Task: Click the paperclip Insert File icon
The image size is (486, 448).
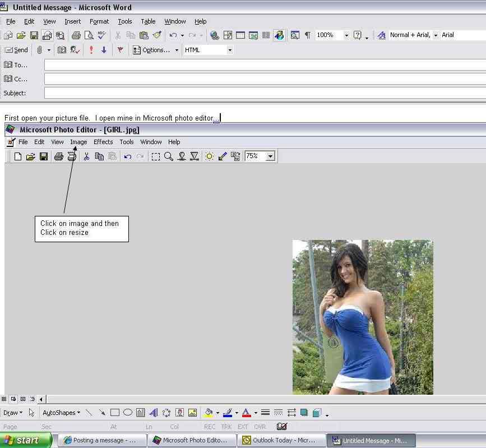Action: coord(39,50)
